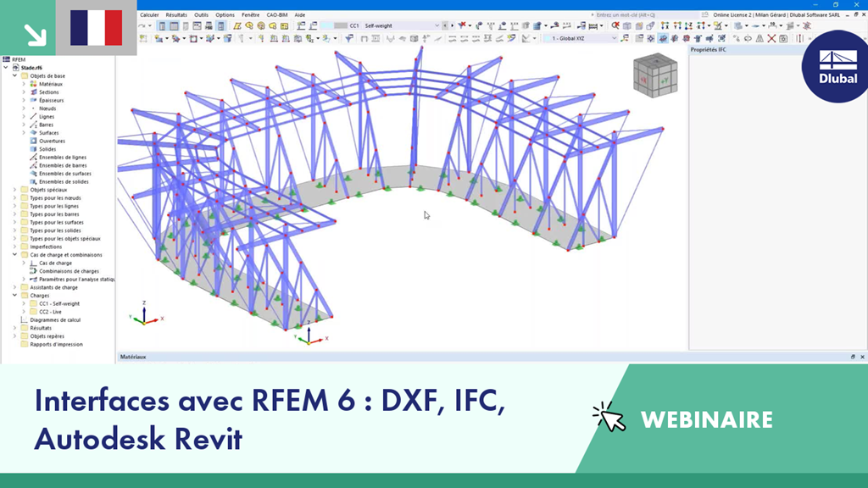Select Diagrammes de calcul item
This screenshot has height=488, width=868.
pos(55,319)
